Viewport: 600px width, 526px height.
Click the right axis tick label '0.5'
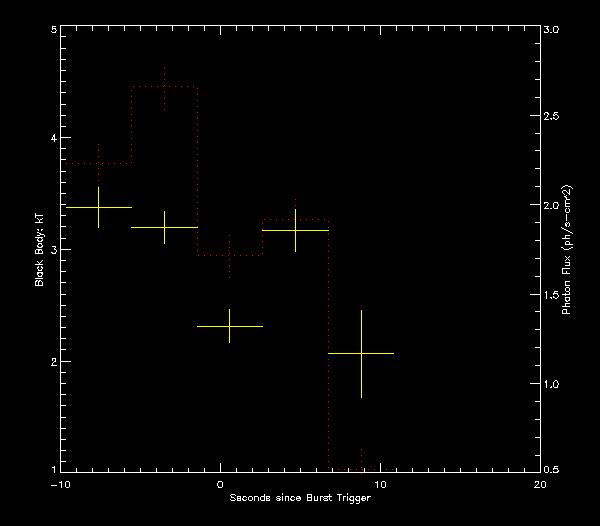(x=552, y=470)
